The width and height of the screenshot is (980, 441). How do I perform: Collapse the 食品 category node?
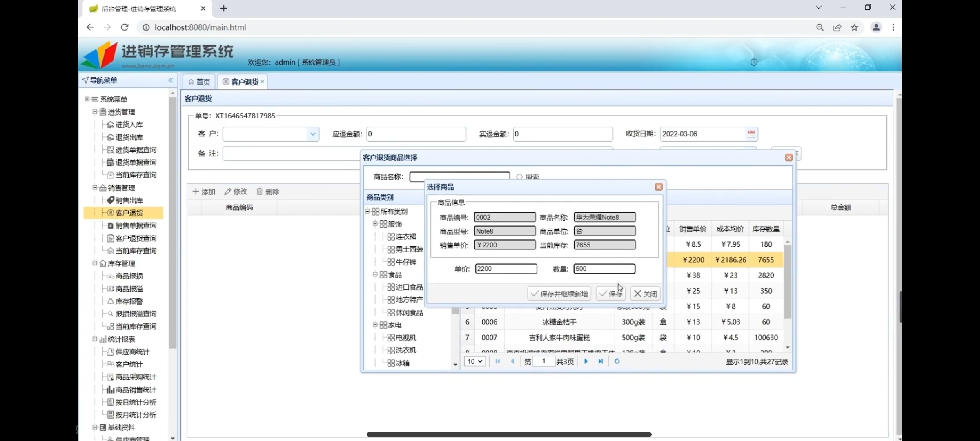pos(375,274)
